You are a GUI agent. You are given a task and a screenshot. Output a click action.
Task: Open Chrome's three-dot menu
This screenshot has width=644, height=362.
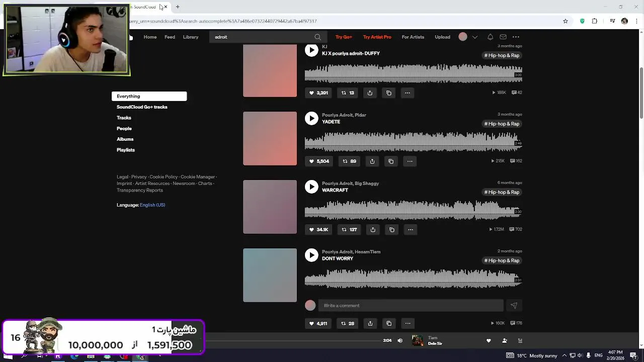[636, 21]
